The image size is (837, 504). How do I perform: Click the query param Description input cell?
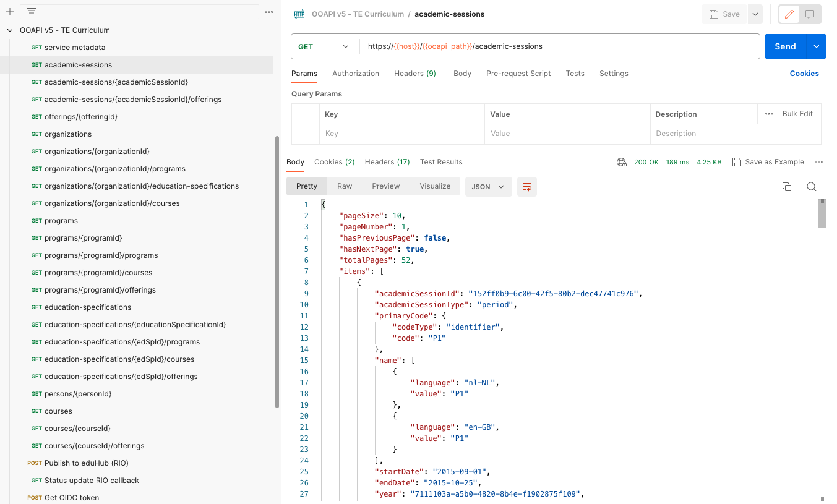[x=736, y=134]
